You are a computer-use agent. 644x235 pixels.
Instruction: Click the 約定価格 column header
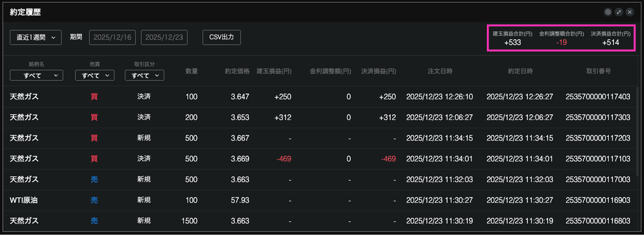(237, 71)
